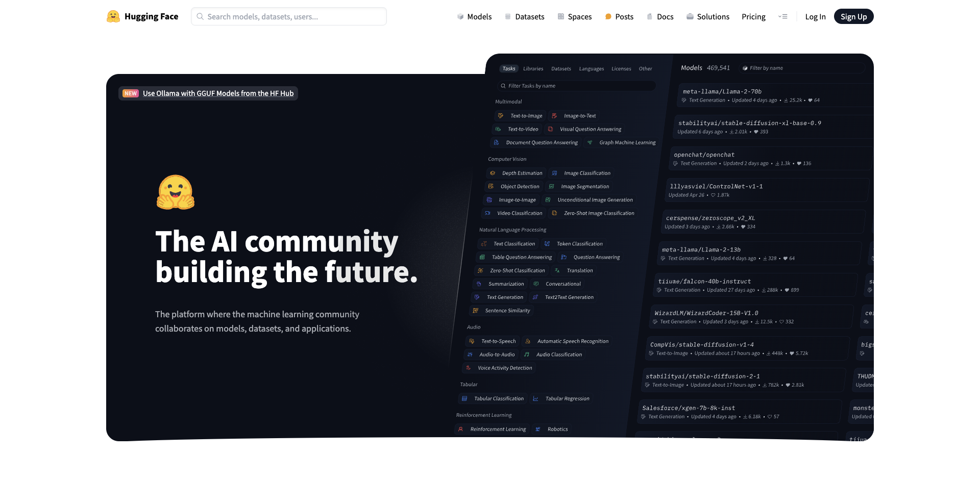
Task: Click the large hugging face emoji in hero
Action: pyautogui.click(x=175, y=192)
